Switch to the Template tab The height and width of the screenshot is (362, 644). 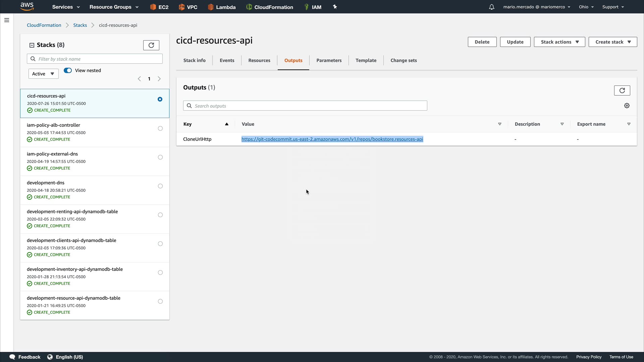point(366,60)
